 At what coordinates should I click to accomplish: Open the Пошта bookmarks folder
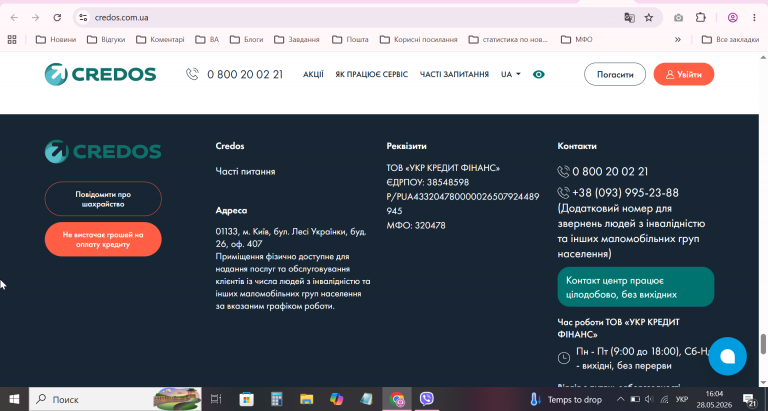tap(350, 39)
